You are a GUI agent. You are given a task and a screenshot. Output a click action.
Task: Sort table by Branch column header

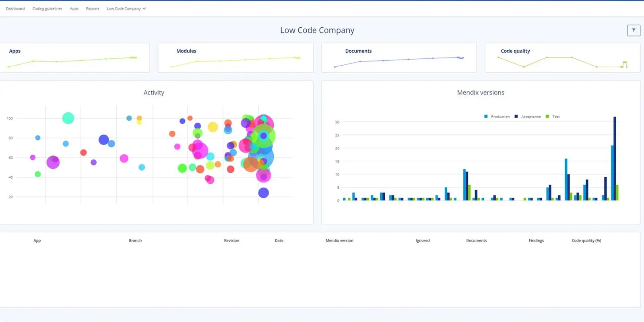[135, 241]
